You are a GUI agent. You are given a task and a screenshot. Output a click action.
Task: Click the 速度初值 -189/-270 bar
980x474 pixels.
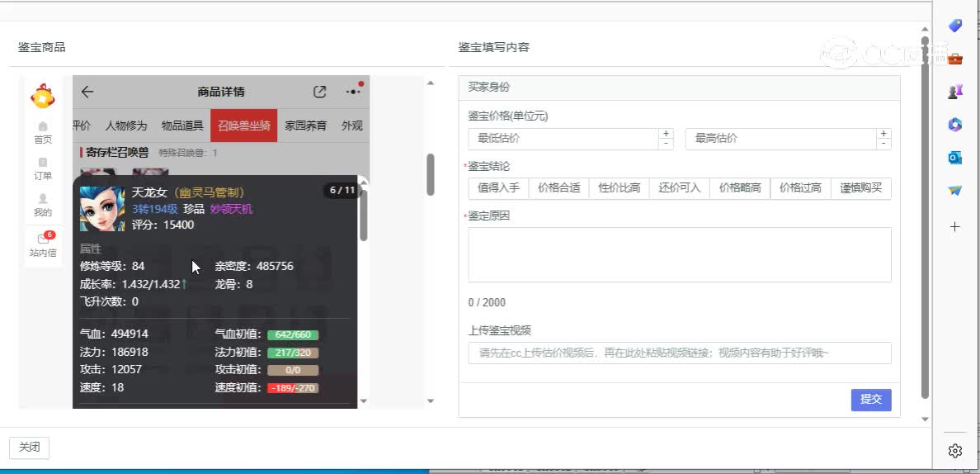coord(293,388)
